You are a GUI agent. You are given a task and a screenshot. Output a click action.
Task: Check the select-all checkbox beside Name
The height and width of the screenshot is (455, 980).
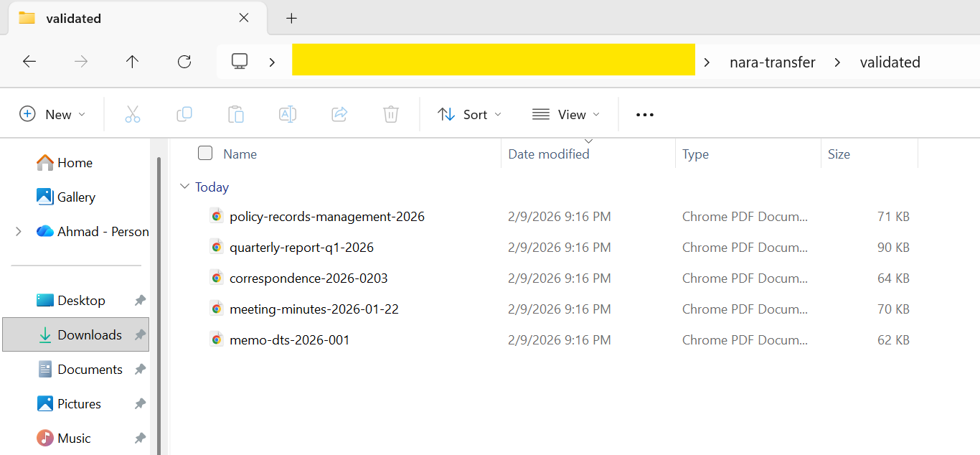click(x=205, y=152)
